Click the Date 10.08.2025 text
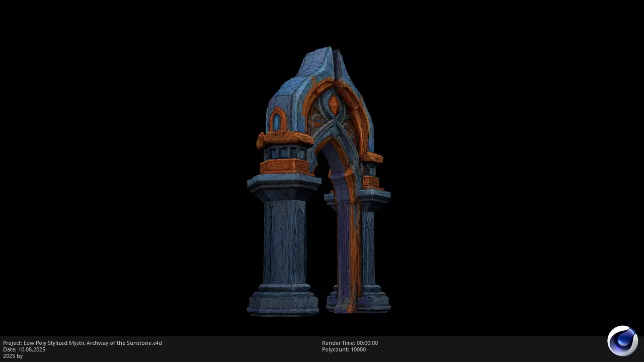The height and width of the screenshot is (362, 644). (x=24, y=349)
